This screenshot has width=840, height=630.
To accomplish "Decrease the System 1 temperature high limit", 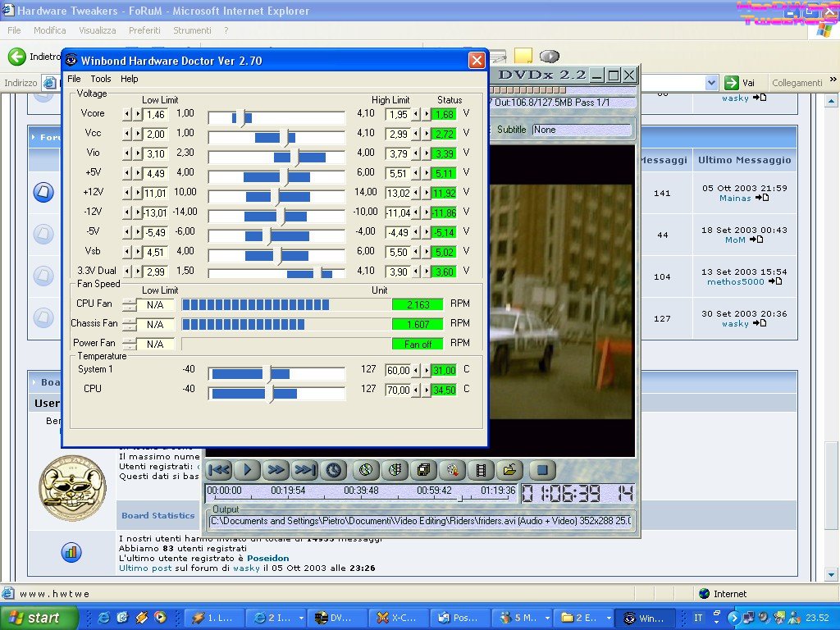I will (x=416, y=370).
